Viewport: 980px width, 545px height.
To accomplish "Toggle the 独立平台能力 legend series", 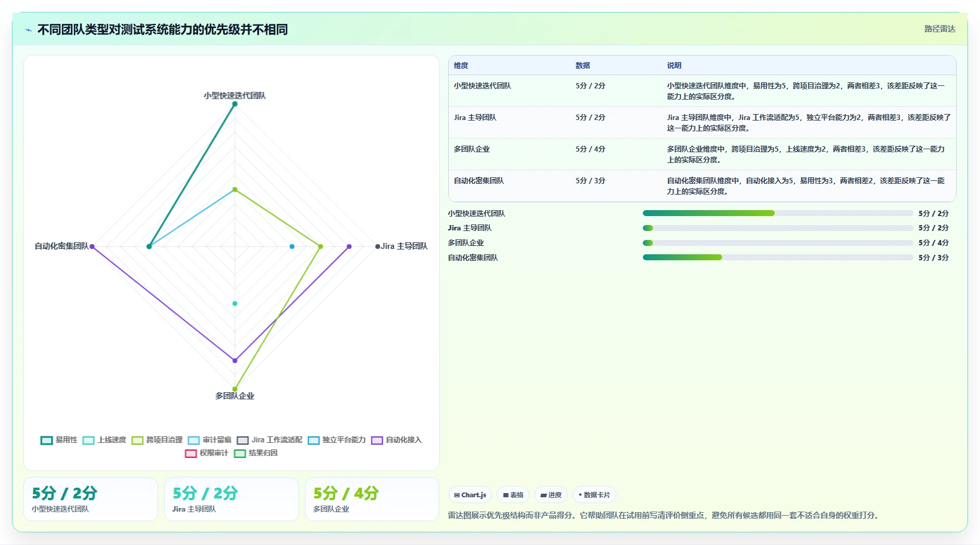I will (337, 440).
